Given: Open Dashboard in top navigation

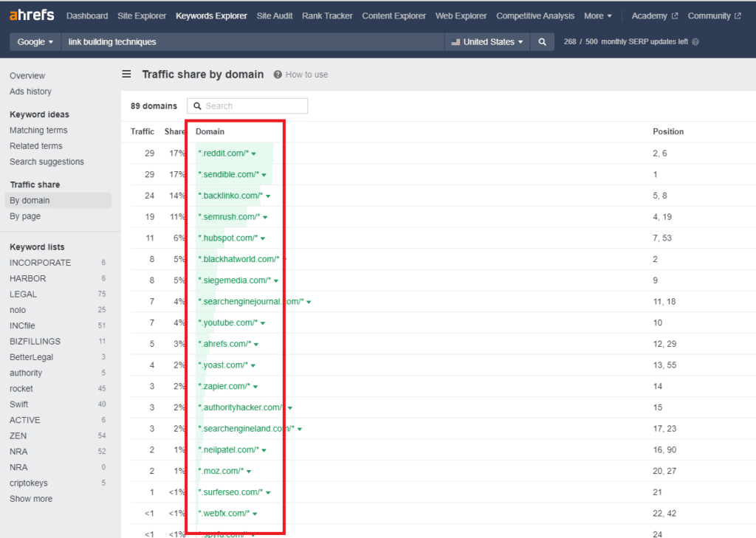Looking at the screenshot, I should coord(87,16).
